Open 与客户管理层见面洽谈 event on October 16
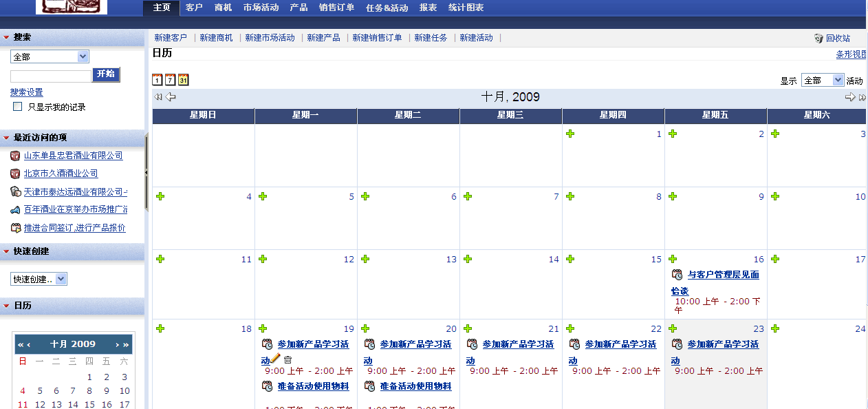The image size is (868, 409). [x=723, y=275]
